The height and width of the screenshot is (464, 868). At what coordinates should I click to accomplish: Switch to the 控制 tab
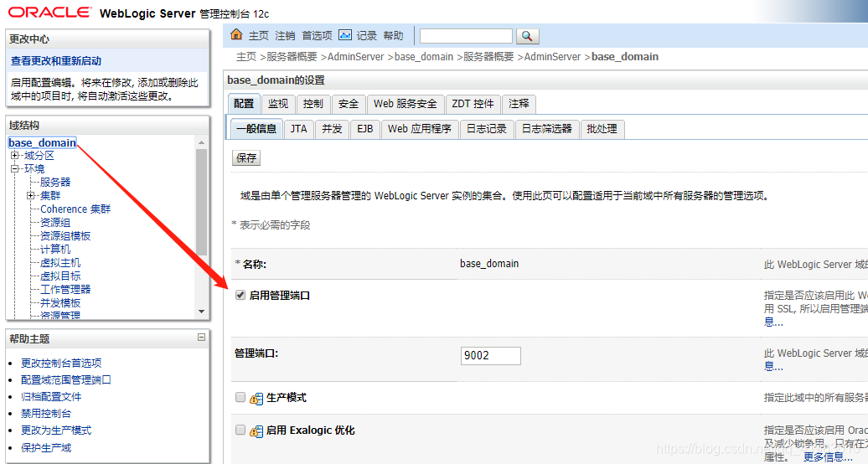313,104
